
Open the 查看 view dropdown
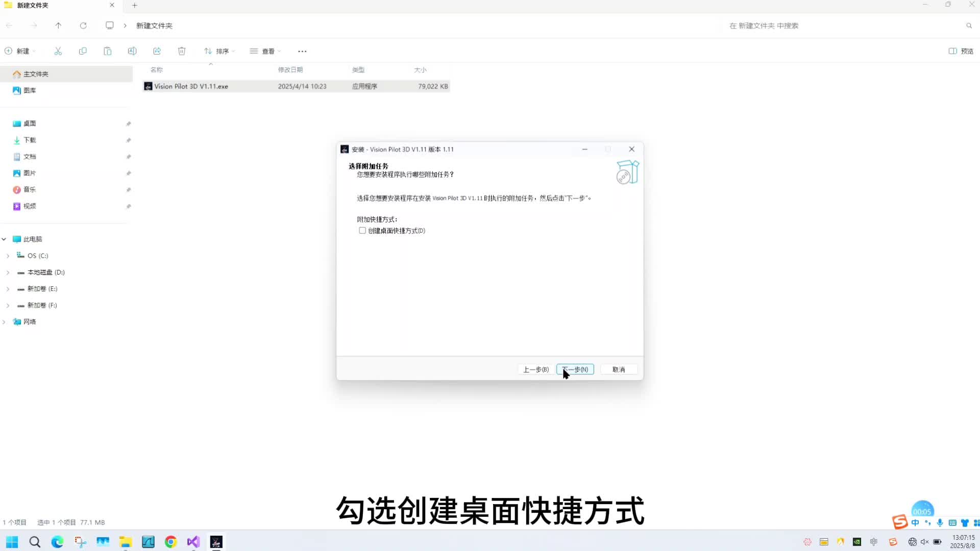coord(265,51)
